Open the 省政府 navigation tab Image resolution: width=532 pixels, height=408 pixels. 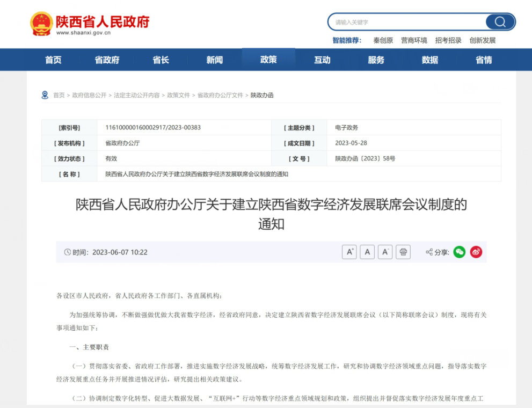[107, 60]
